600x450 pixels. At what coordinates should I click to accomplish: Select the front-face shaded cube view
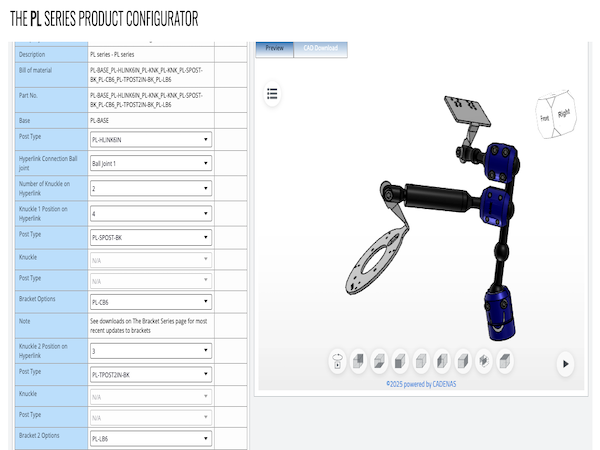400,361
